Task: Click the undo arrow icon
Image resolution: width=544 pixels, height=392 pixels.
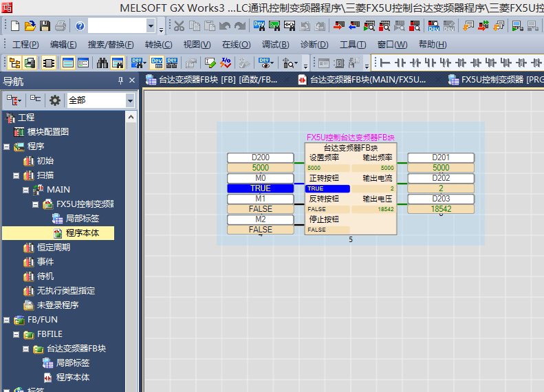Action: pyautogui.click(x=225, y=25)
